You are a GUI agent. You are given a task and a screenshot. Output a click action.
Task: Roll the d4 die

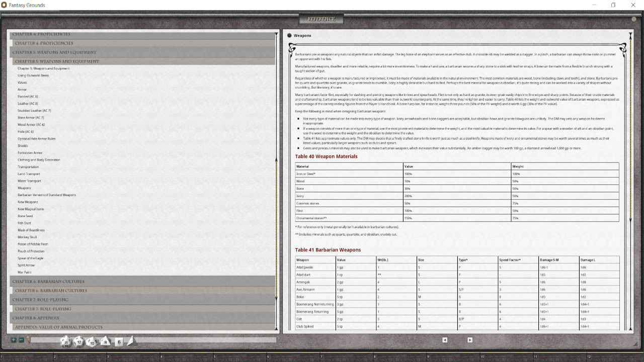[x=131, y=341]
